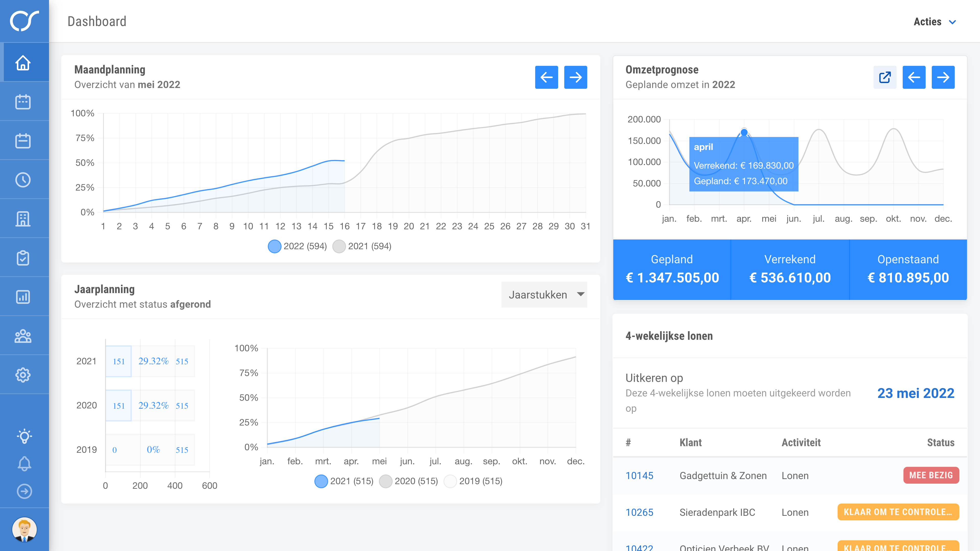This screenshot has height=551, width=980.
Task: Open the building icon in sidebar
Action: click(x=23, y=219)
